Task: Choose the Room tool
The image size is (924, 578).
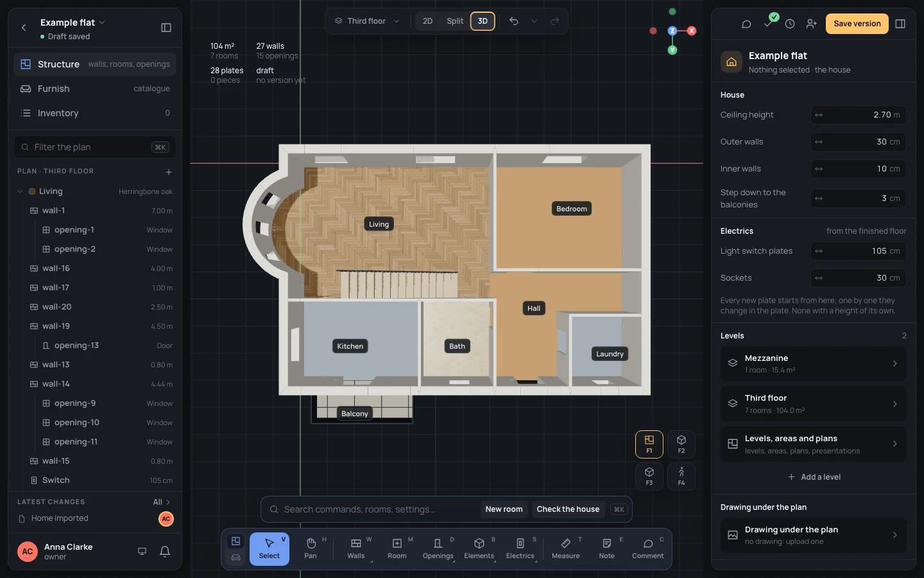Action: click(397, 549)
